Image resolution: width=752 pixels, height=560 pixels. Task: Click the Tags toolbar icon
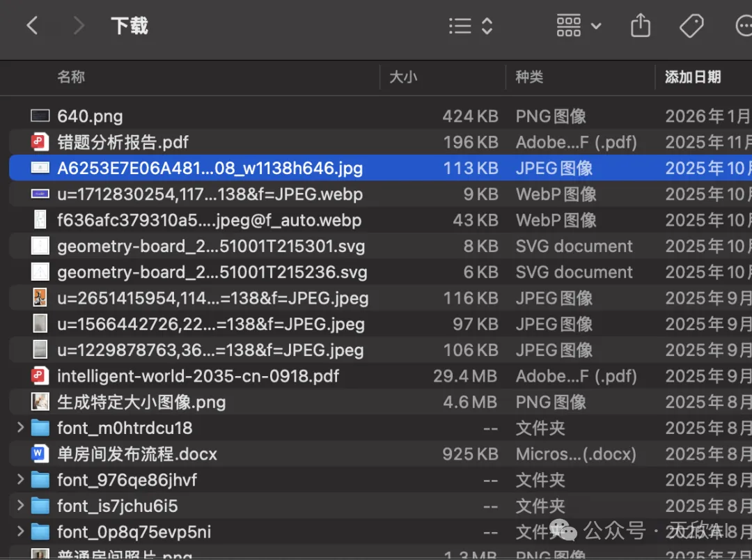point(691,26)
